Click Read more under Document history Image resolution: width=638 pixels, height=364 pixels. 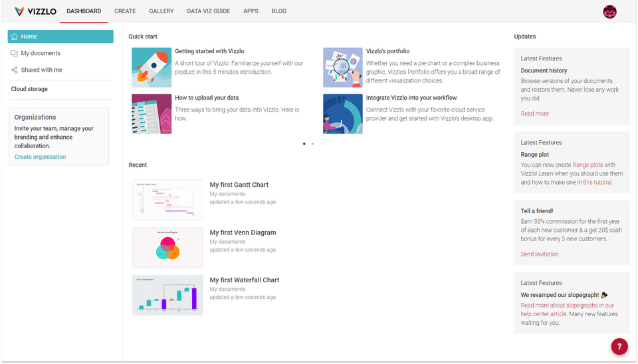pos(535,114)
